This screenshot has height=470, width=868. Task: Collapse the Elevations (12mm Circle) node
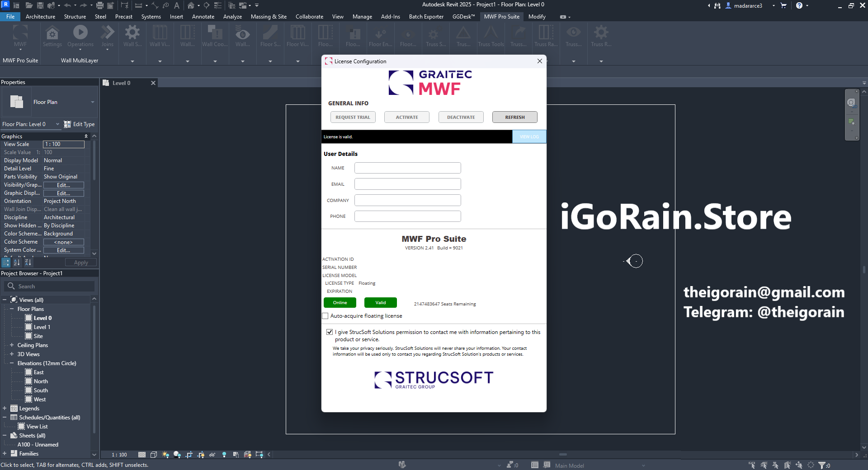(12, 363)
